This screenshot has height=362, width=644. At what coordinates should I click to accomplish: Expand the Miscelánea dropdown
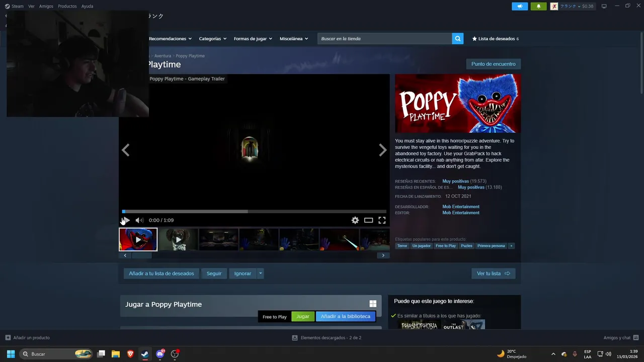(294, 39)
